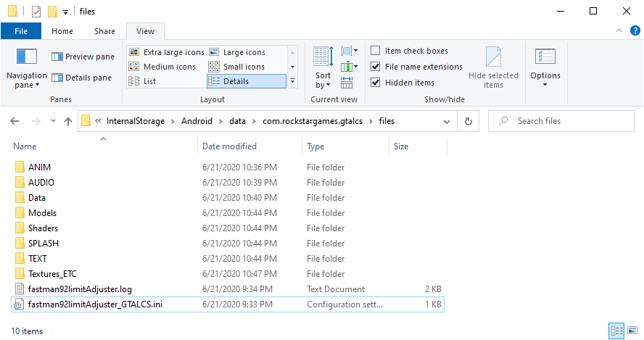Switch to the Home ribbon tab

click(62, 31)
